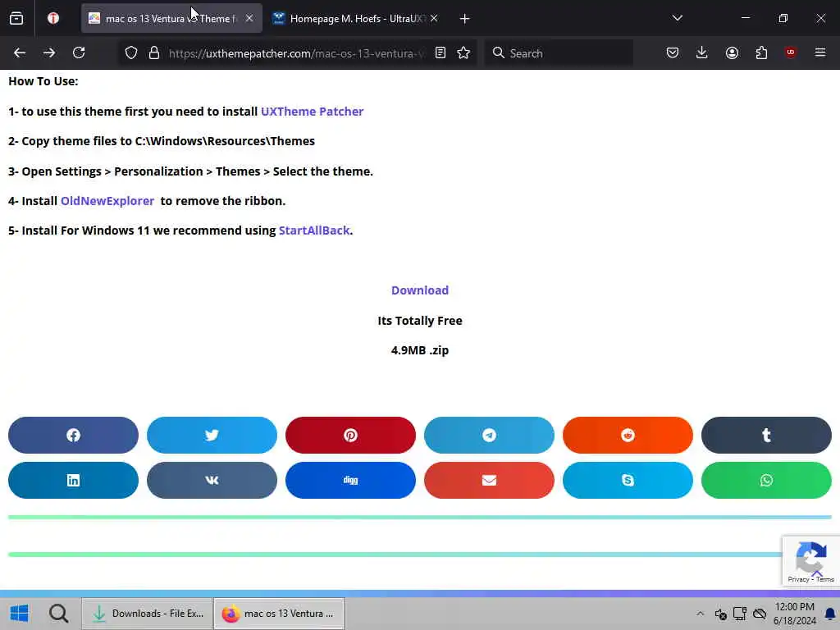The image size is (840, 630).
Task: Share the page by email
Action: 489,480
